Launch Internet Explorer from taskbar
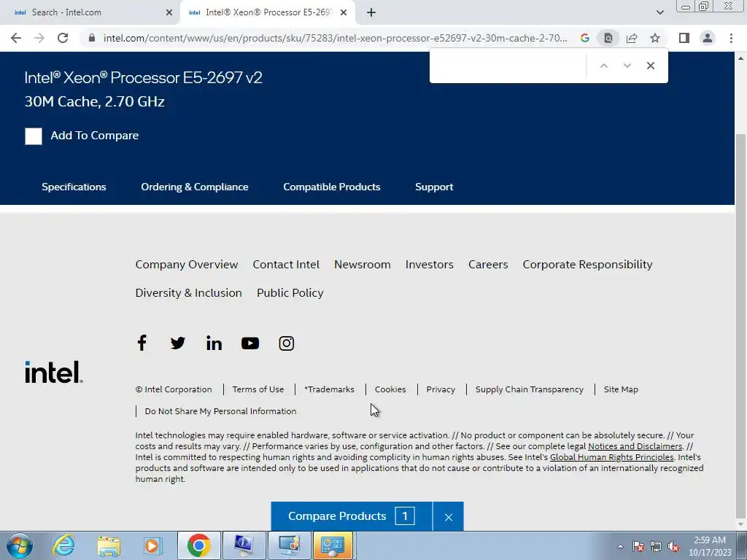Image resolution: width=747 pixels, height=560 pixels. click(63, 545)
